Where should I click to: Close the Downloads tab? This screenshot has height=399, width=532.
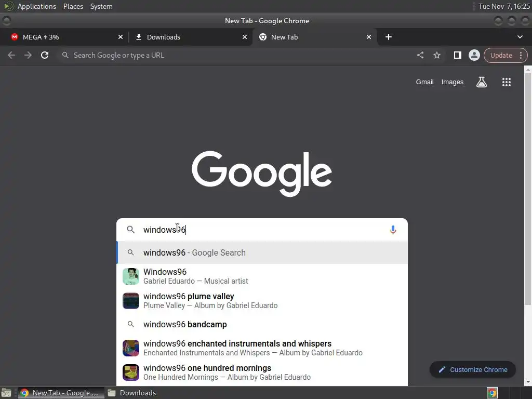[x=245, y=37]
